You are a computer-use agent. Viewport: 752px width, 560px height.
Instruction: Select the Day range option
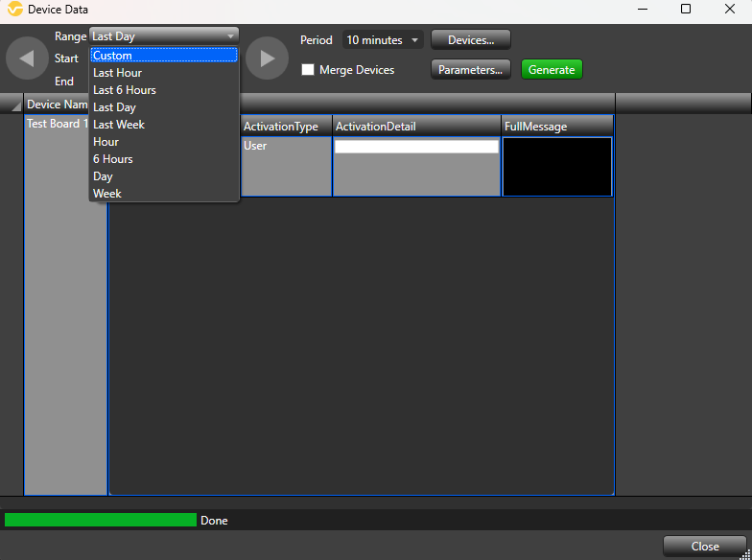(x=164, y=176)
